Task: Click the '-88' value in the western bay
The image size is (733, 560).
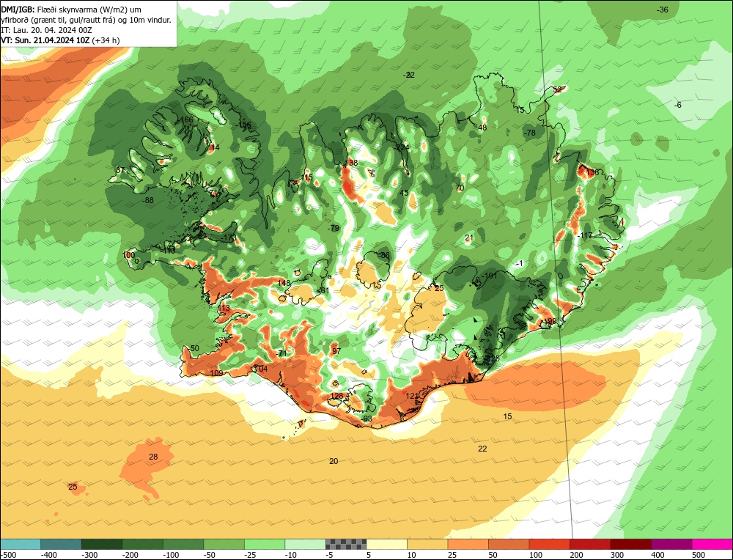Action: [x=148, y=200]
